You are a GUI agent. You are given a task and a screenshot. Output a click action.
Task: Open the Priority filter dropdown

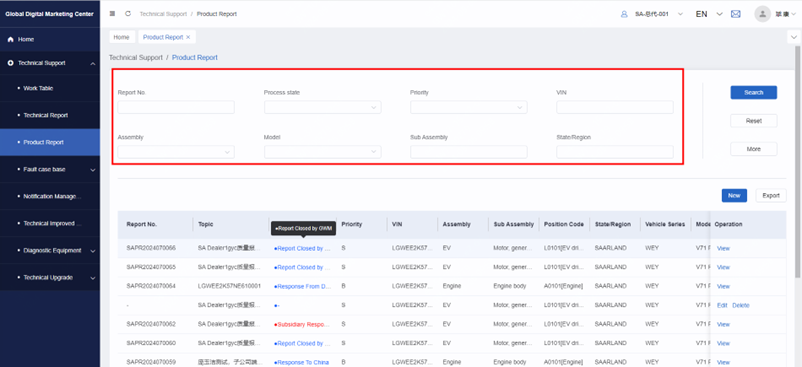pos(469,107)
